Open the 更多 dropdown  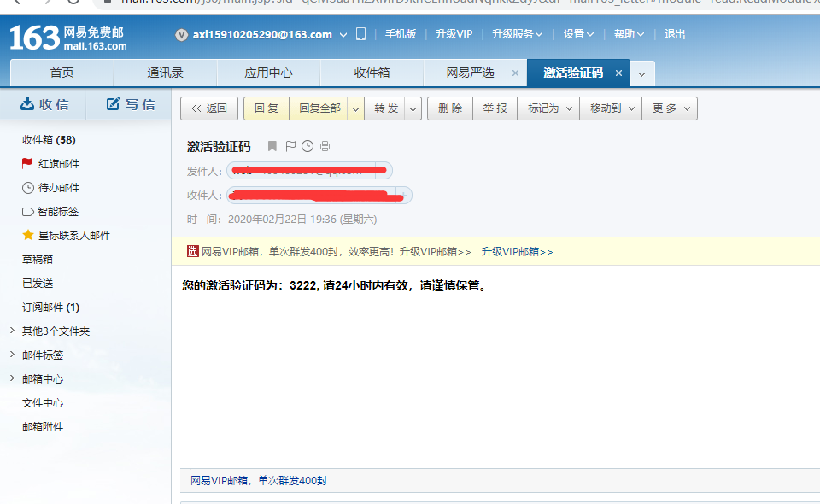(670, 108)
